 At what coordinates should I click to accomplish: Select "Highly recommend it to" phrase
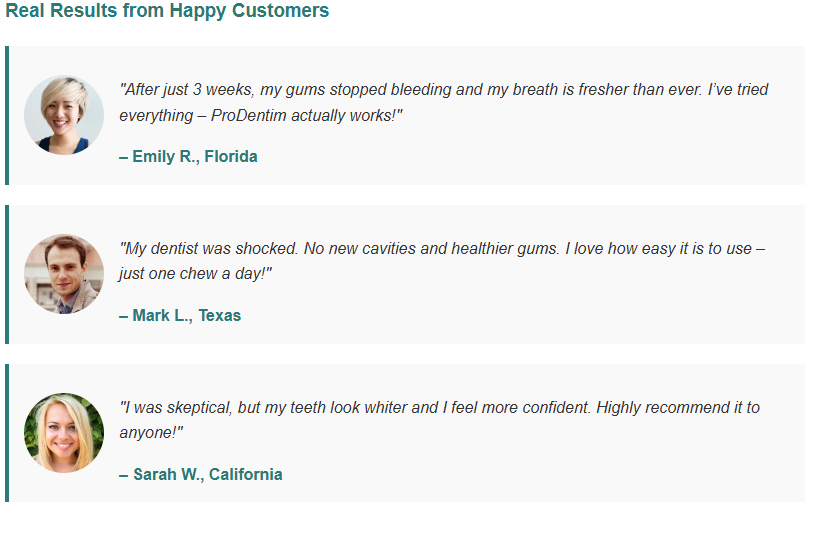click(678, 408)
